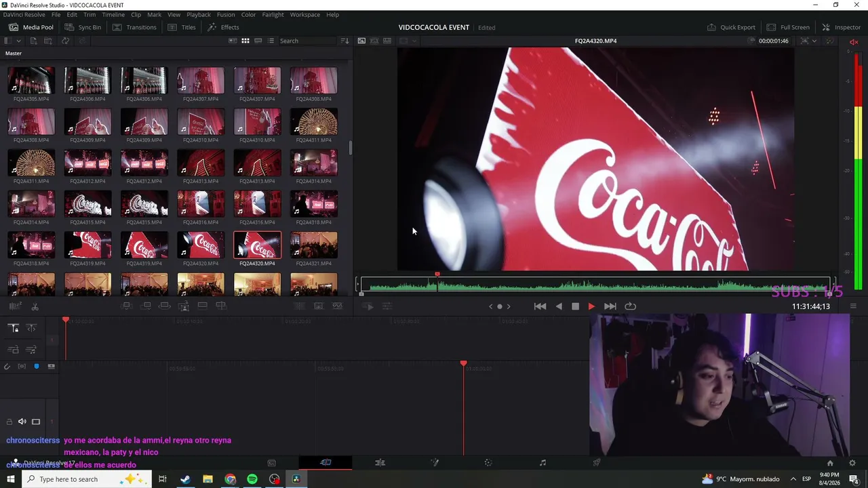Click the Sync Clips icon
The image size is (868, 488).
click(x=65, y=41)
